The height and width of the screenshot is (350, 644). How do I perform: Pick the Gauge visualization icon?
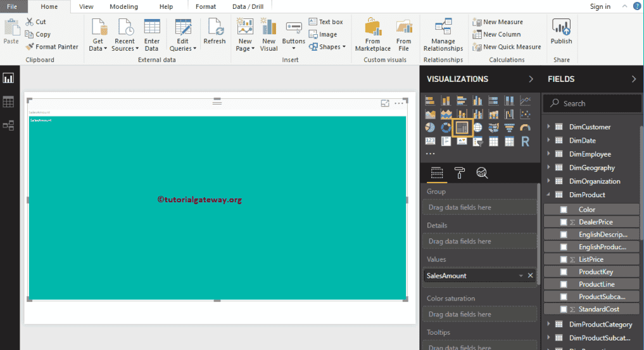coord(525,127)
